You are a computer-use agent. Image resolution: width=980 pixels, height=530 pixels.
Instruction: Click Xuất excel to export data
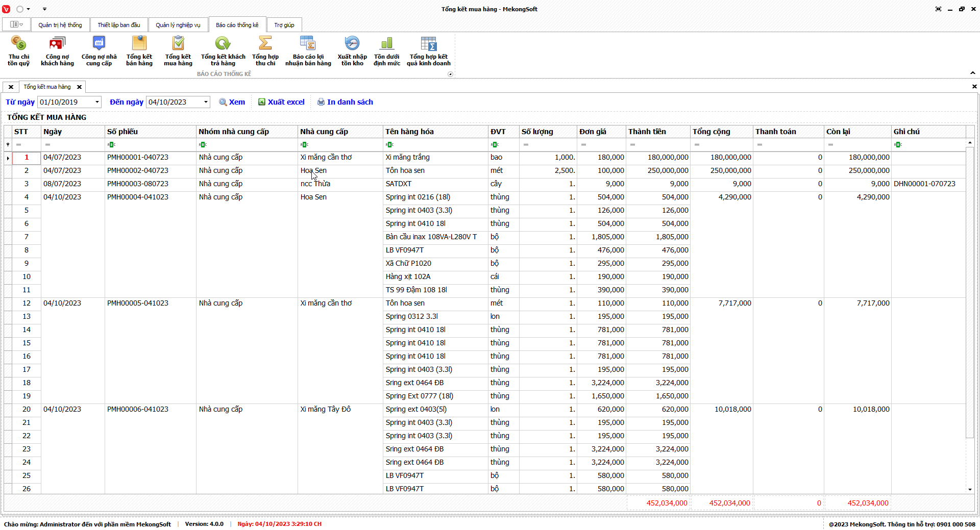point(281,102)
